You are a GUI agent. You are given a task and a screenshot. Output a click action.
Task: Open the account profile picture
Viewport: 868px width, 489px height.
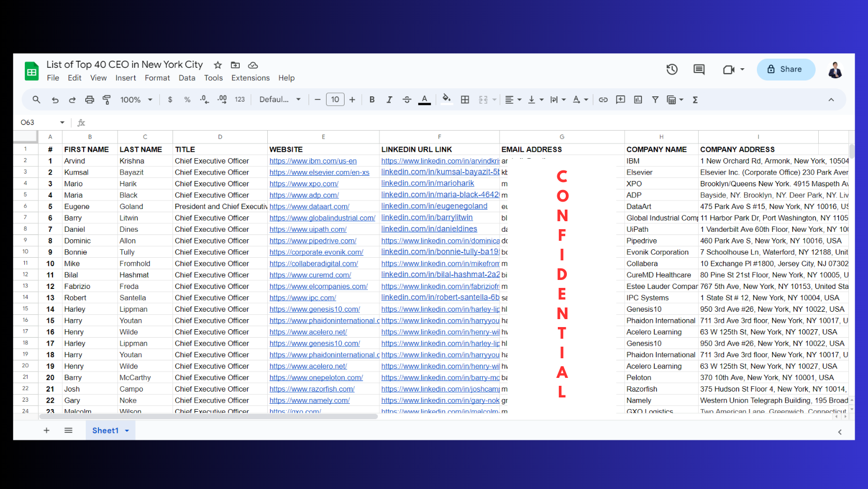pos(835,69)
